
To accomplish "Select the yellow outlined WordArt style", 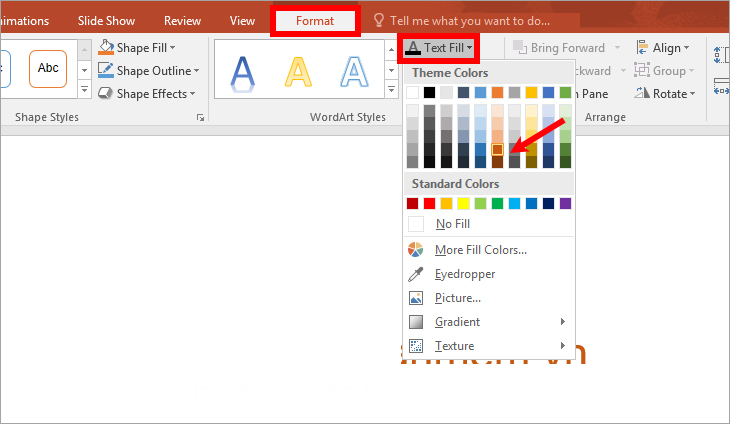I will click(297, 70).
